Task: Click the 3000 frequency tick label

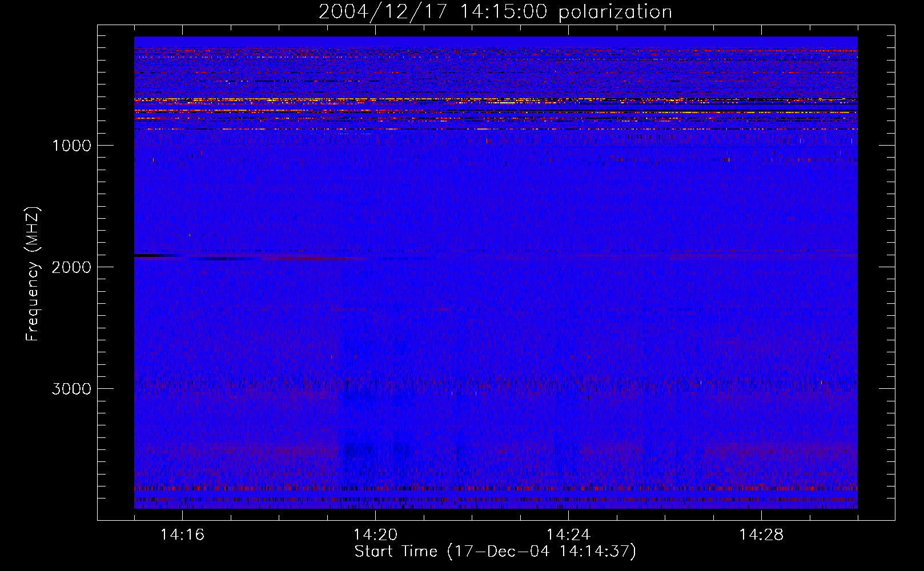Action: [71, 389]
